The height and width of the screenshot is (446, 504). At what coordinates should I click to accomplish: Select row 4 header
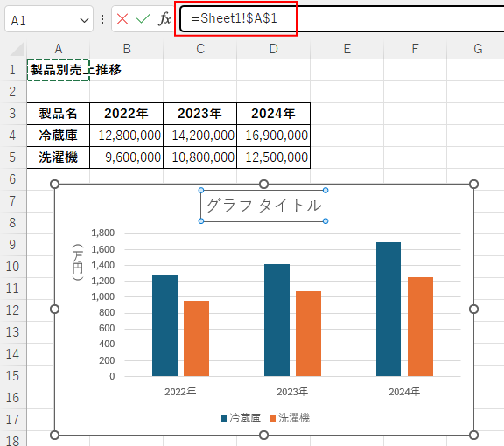click(x=13, y=136)
